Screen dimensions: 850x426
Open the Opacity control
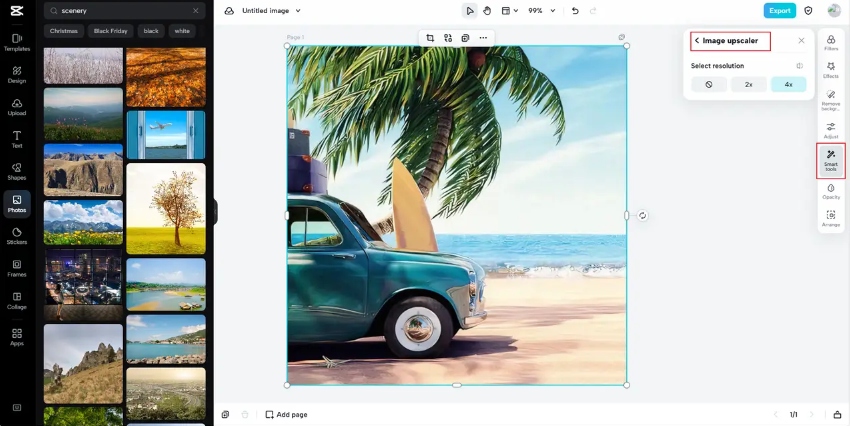click(831, 191)
